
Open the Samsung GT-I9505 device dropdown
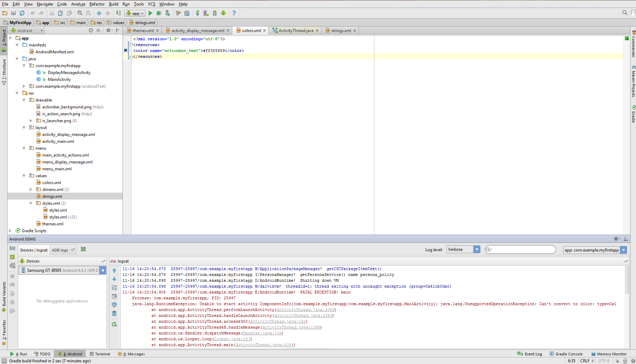[x=103, y=270]
